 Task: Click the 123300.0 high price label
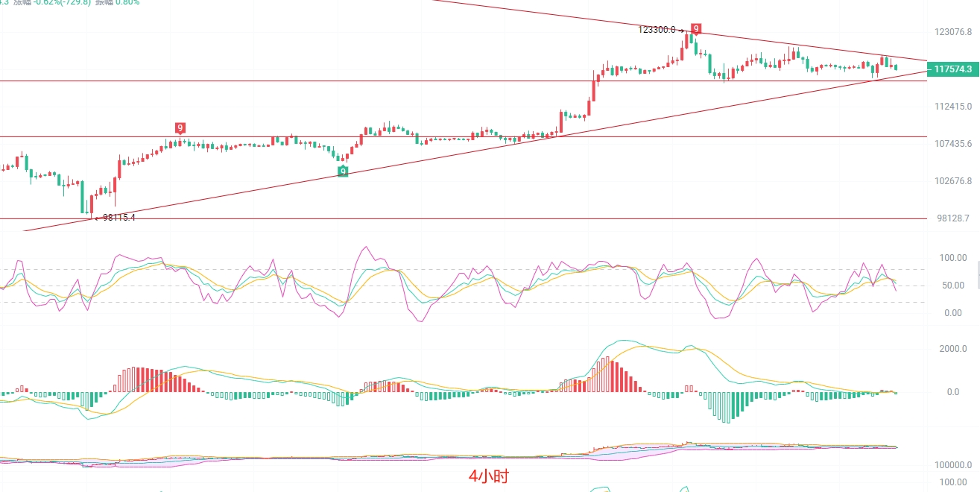[657, 30]
